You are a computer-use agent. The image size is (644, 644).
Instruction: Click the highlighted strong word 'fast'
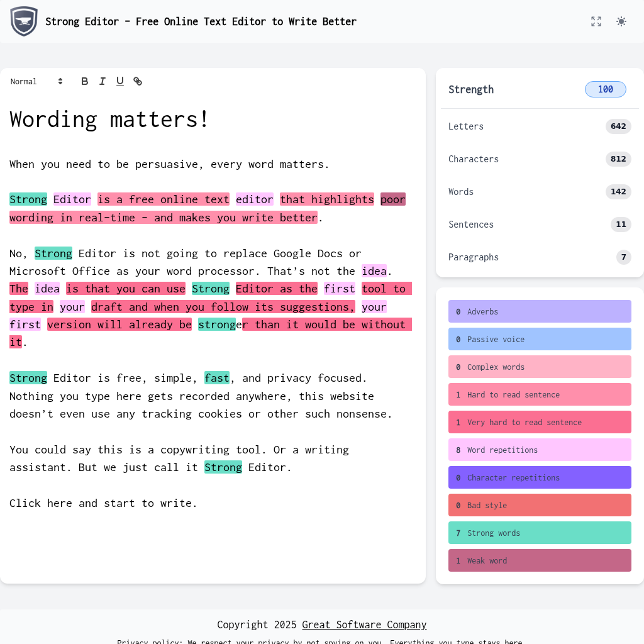(x=217, y=378)
